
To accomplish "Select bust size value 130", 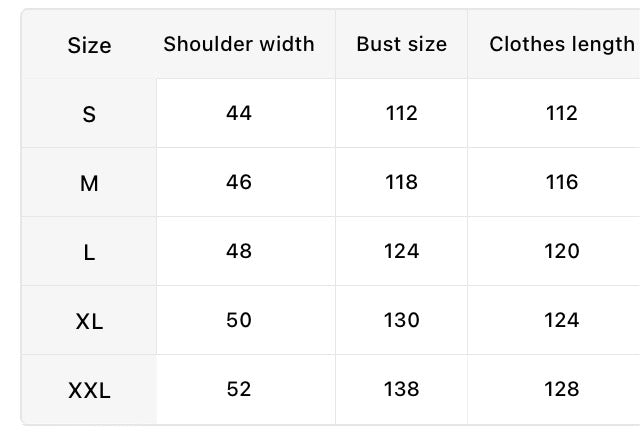I will coord(402,320).
